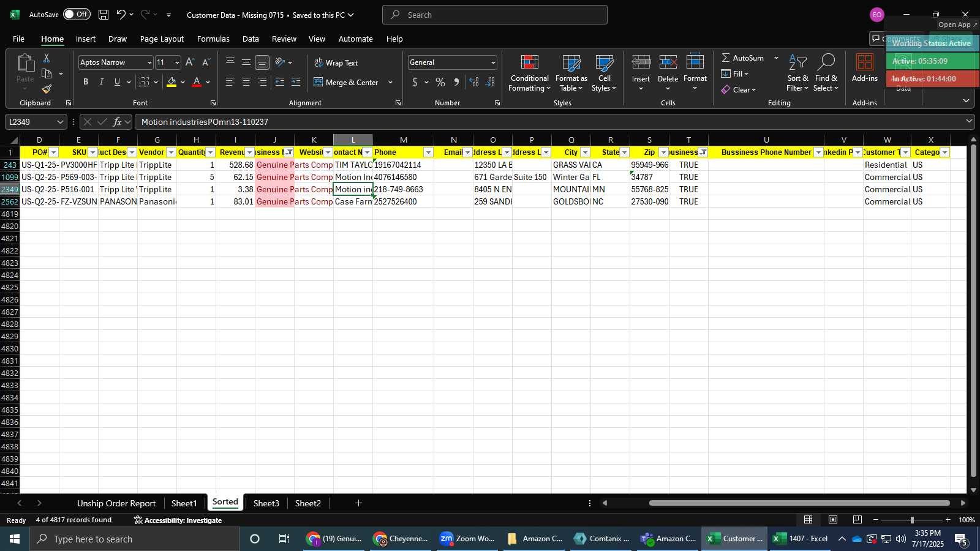Add a new sheet with plus button
The height and width of the screenshot is (551, 980).
click(x=358, y=503)
